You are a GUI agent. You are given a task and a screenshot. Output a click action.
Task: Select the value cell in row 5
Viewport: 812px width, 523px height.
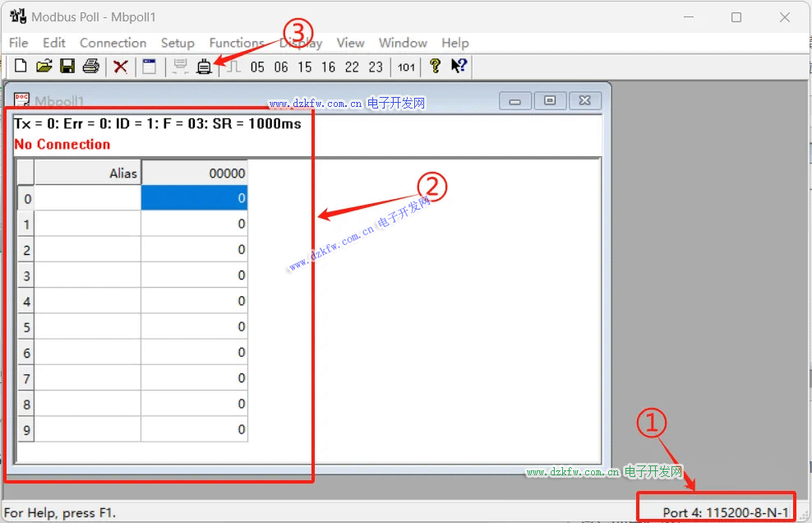click(195, 326)
